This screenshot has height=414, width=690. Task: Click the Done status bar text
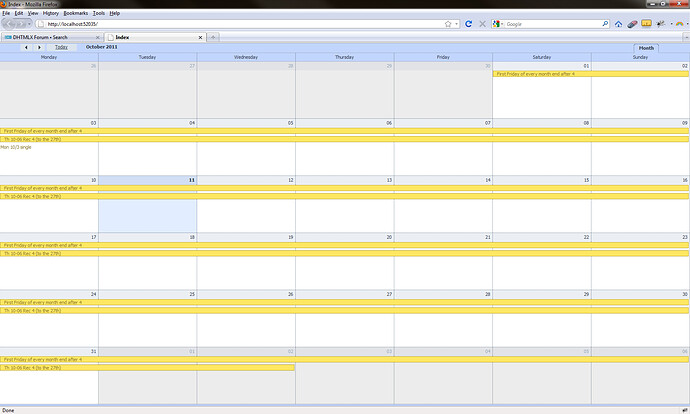tap(8, 410)
